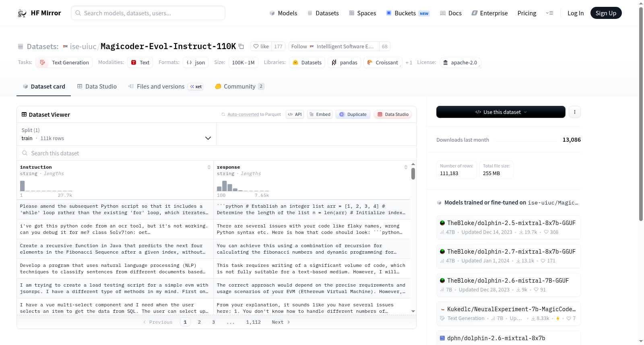Sort by the instruction column
Screen dimensions: 644x345
(209, 167)
